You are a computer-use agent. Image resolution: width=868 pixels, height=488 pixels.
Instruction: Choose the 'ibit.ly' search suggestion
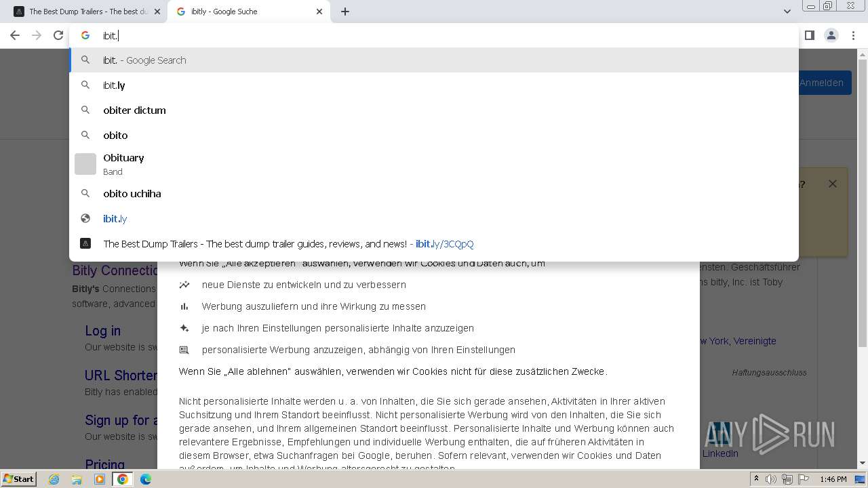point(434,85)
